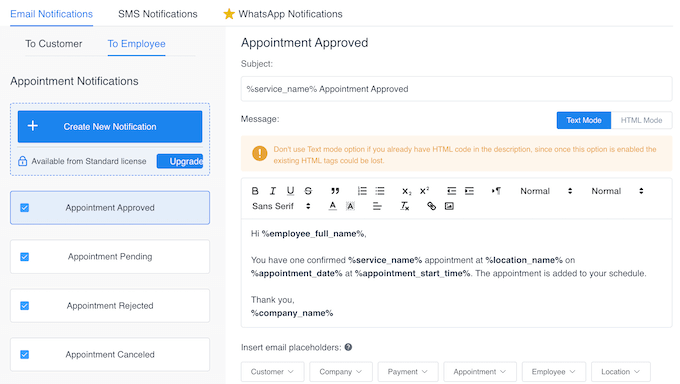The height and width of the screenshot is (384, 680).
Task: Uncheck the Appointment Approved checkbox
Action: point(25,208)
